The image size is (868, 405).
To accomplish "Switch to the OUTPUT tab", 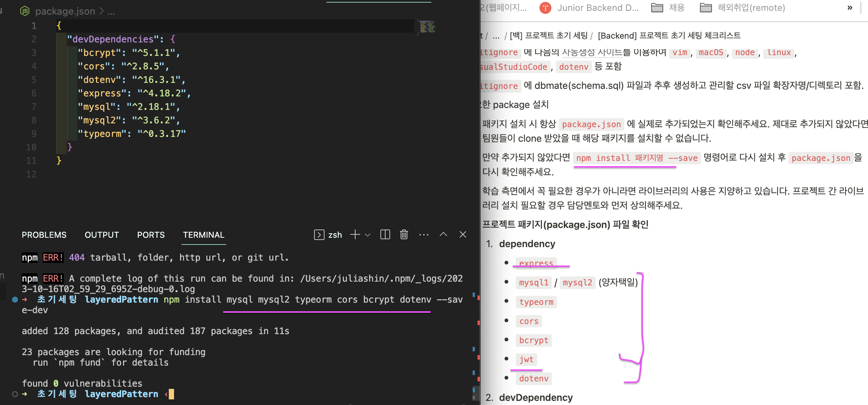I will pyautogui.click(x=102, y=235).
